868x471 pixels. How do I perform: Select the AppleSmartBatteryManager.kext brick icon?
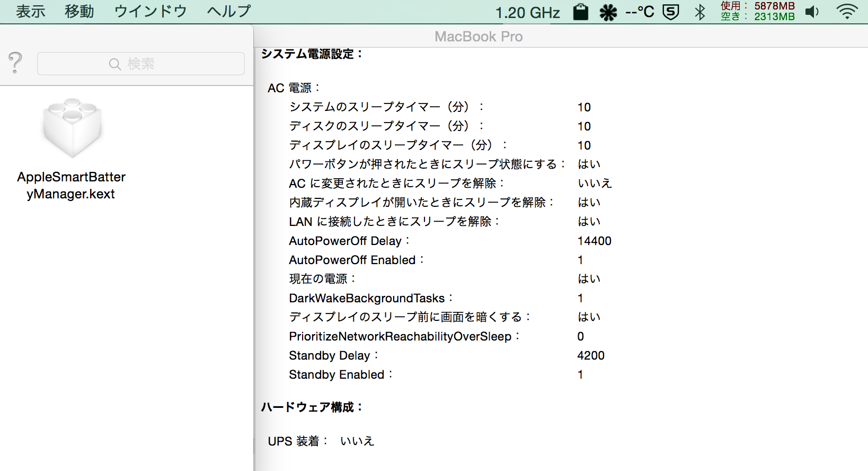tap(72, 128)
